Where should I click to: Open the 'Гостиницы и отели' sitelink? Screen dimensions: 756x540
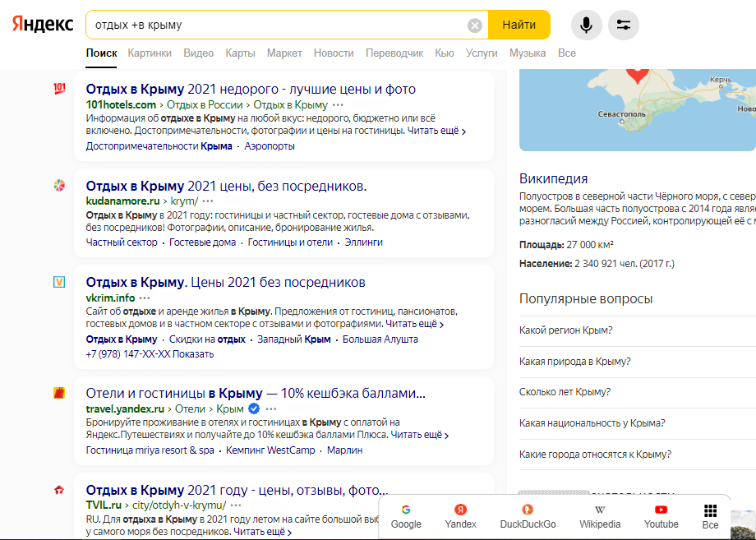(x=290, y=242)
